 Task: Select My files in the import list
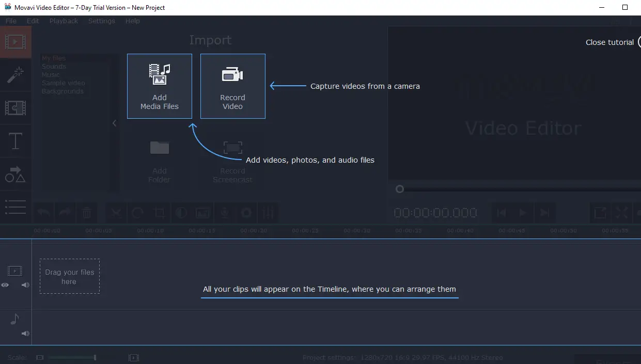tap(54, 58)
